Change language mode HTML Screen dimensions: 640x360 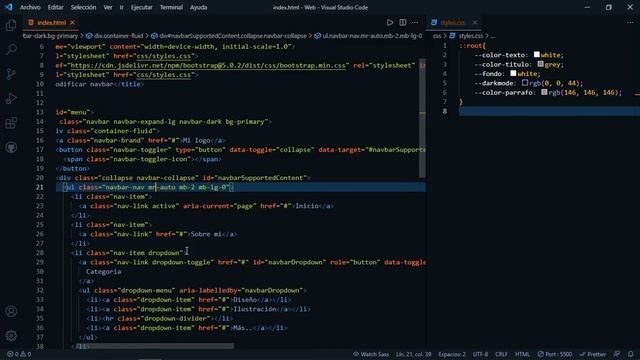click(x=522, y=354)
